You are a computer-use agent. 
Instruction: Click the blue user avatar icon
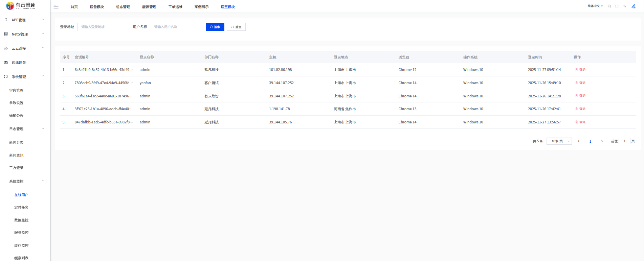pos(634,6)
